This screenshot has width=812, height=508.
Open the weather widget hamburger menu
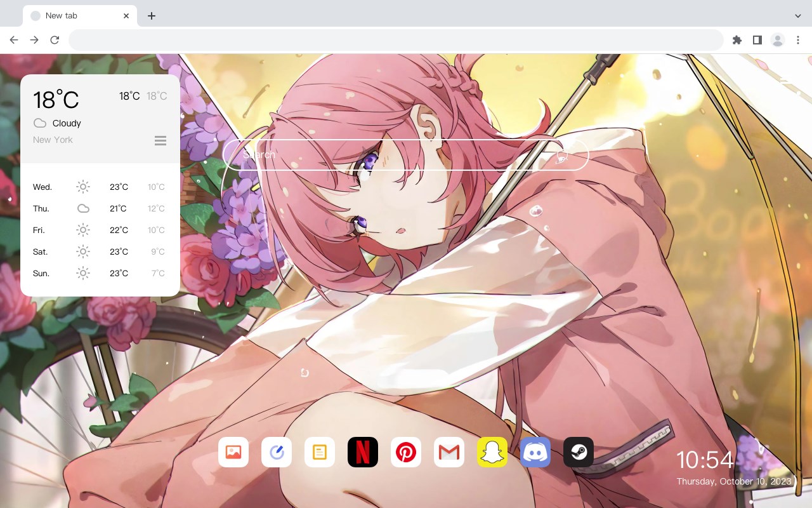pos(160,140)
